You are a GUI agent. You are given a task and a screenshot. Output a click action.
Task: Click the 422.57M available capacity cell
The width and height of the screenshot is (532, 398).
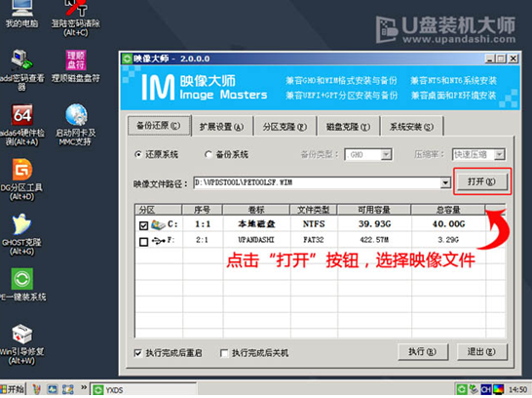coord(374,240)
